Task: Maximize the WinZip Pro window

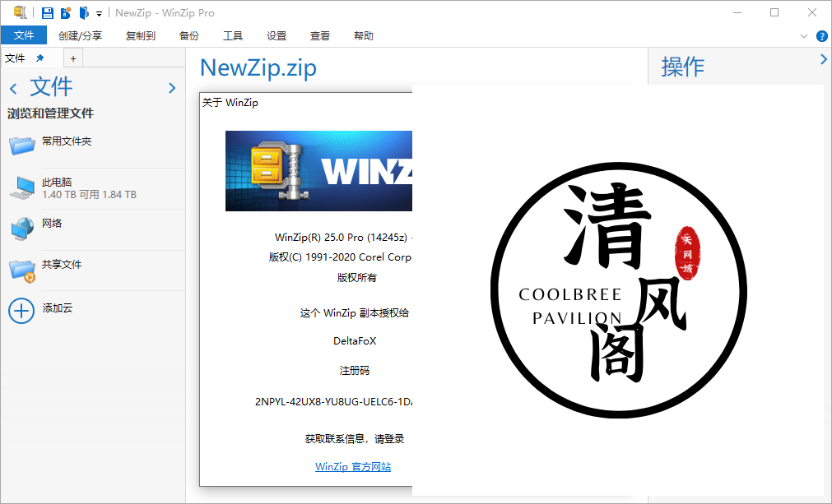Action: (x=774, y=12)
